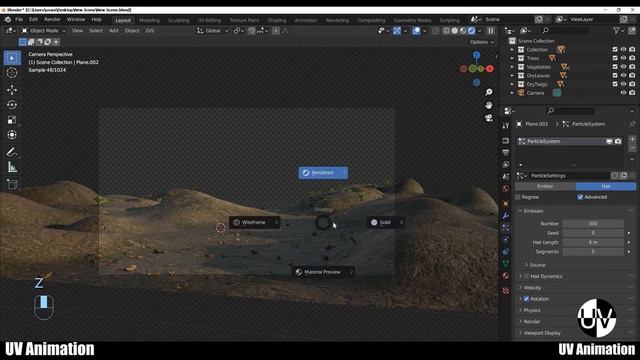Select Emitter particle type button
640x360 pixels.
[x=545, y=186]
